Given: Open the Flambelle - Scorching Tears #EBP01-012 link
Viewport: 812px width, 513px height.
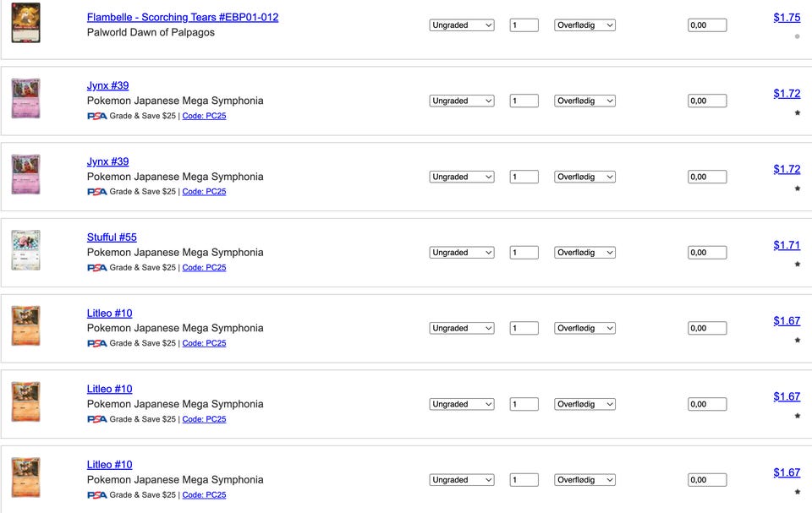Looking at the screenshot, I should pyautogui.click(x=183, y=17).
